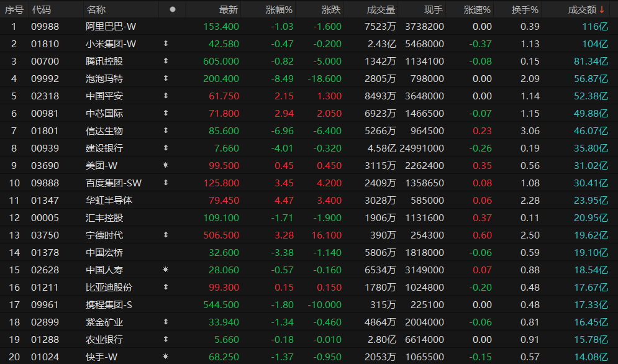Sort by the 代码 column header
The height and width of the screenshot is (364, 618).
(x=42, y=9)
